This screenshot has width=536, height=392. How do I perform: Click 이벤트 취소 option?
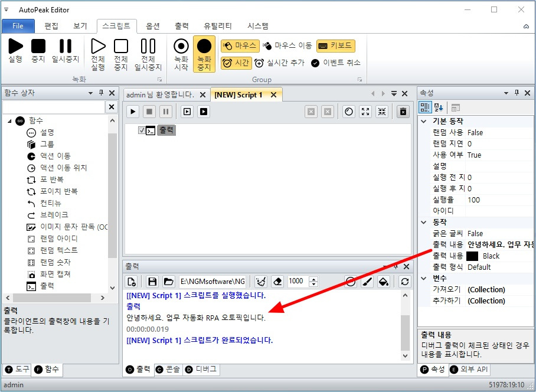tap(336, 63)
